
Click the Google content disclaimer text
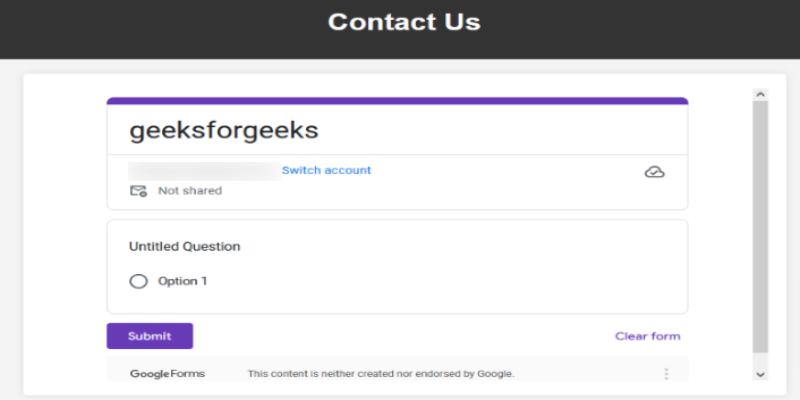coord(380,374)
